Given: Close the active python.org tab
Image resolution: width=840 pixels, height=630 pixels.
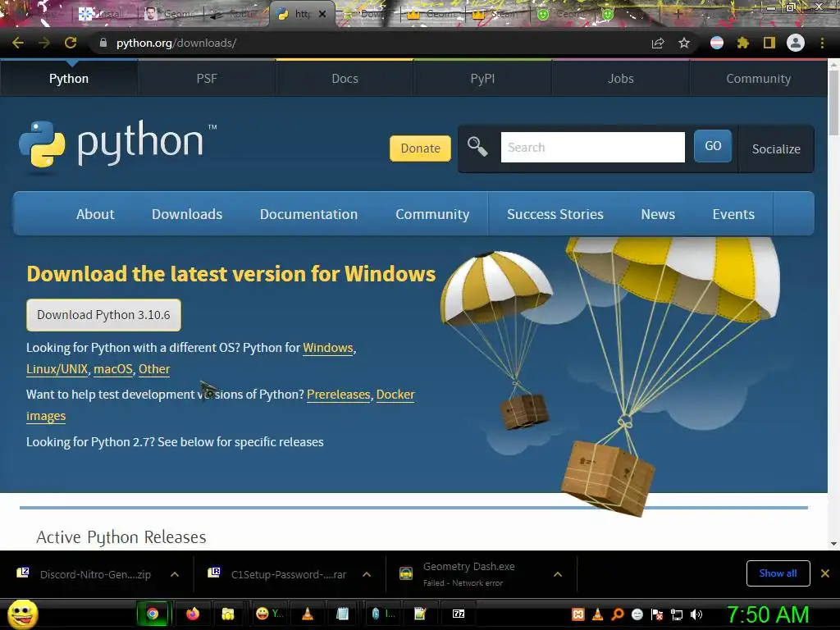Looking at the screenshot, I should coord(322,14).
